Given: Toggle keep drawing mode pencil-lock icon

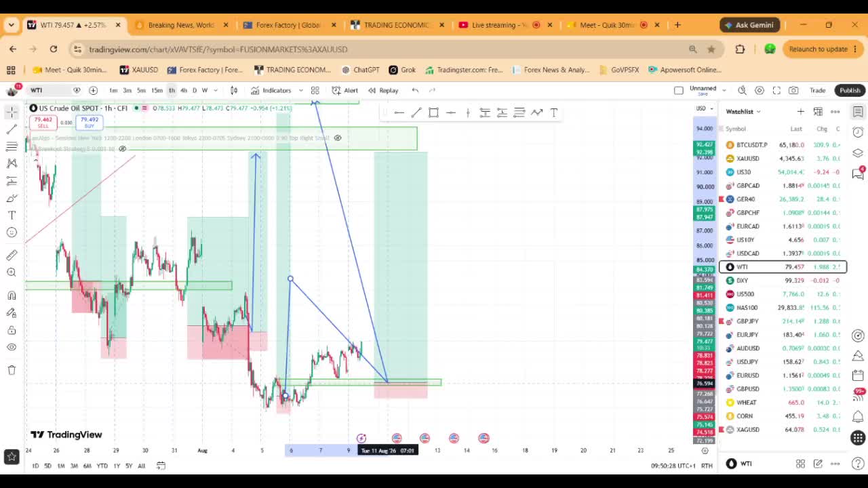Looking at the screenshot, I should pyautogui.click(x=12, y=313).
